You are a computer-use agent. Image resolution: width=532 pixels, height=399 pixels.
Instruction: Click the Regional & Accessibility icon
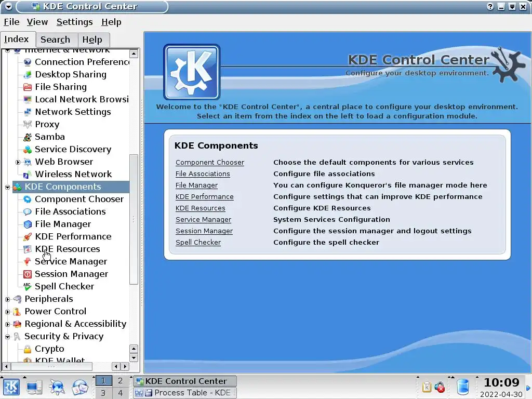(17, 324)
